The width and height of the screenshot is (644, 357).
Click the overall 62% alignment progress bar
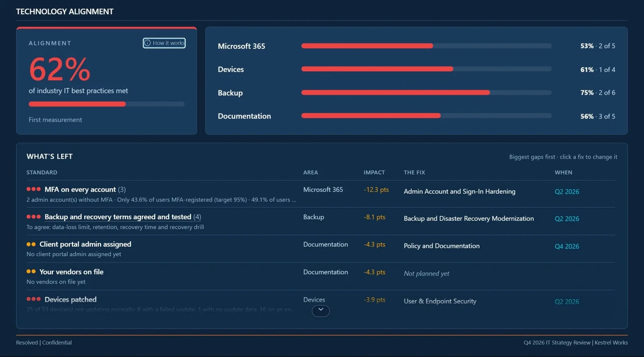107,104
